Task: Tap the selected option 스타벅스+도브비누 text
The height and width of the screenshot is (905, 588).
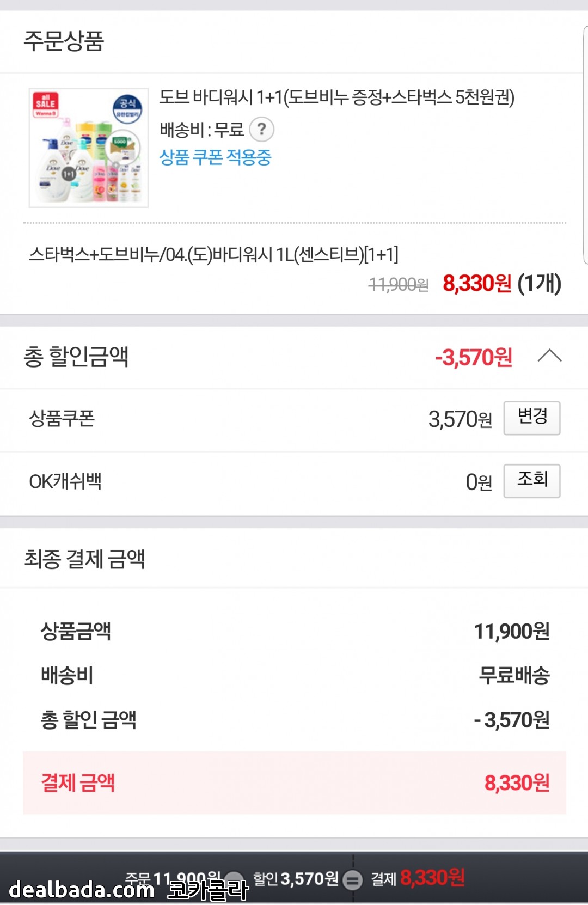Action: click(x=213, y=254)
